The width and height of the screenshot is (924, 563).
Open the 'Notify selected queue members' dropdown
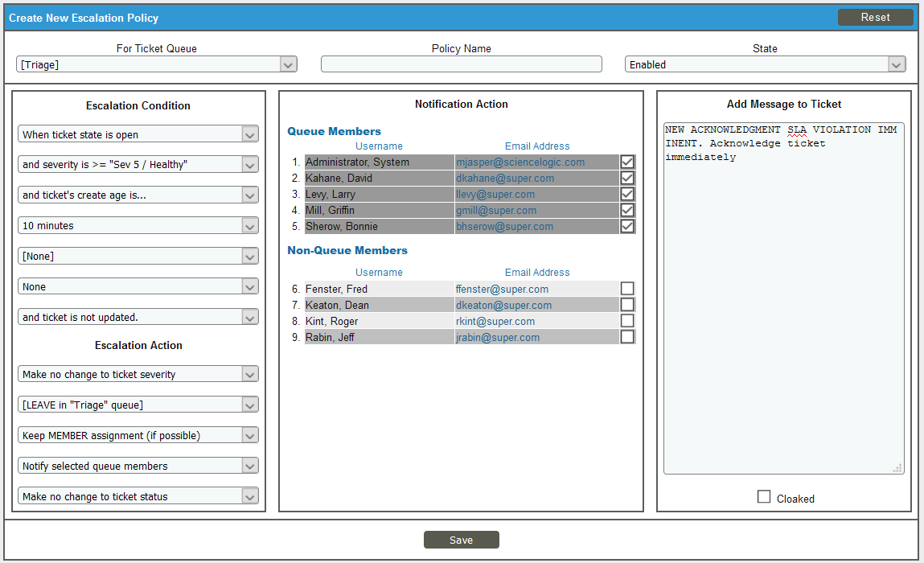(138, 466)
